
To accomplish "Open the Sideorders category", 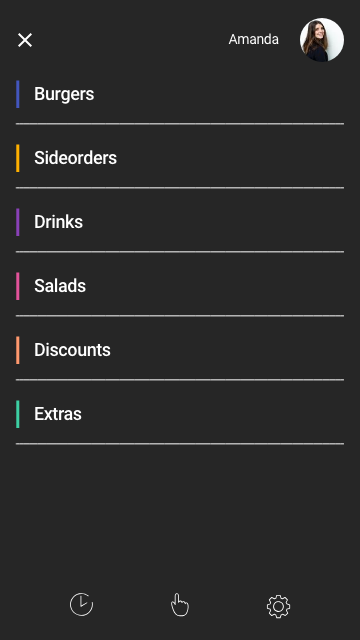I will pyautogui.click(x=76, y=158).
